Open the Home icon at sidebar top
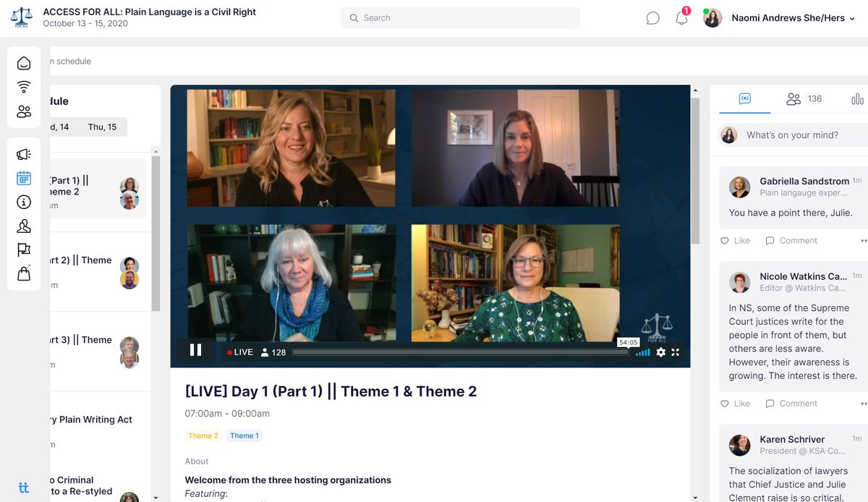868x502 pixels. coord(24,63)
